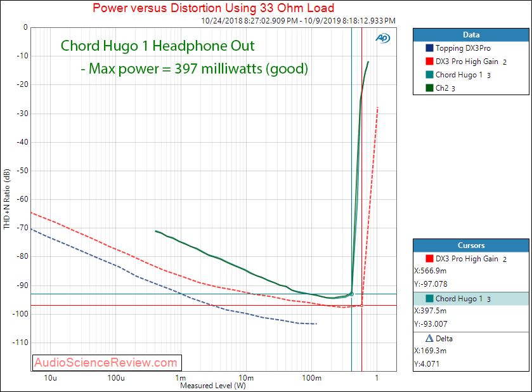Image resolution: width=532 pixels, height=392 pixels.
Task: Click the 1m tick on the x-axis
Action: pos(181,378)
